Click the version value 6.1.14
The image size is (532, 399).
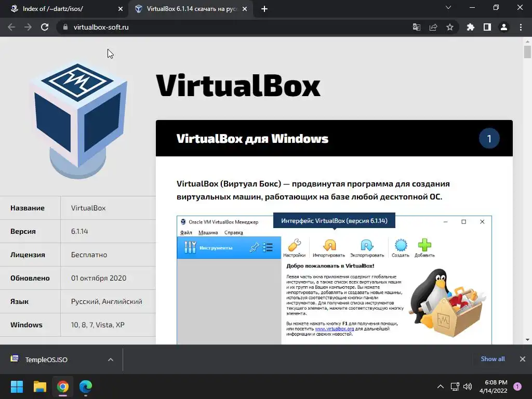(x=79, y=231)
